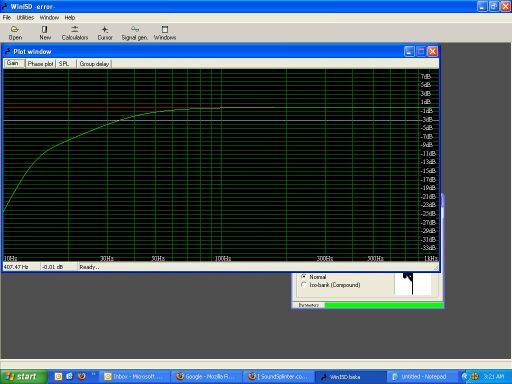Image resolution: width=512 pixels, height=384 pixels.
Task: Click Firefox icon in quick launch
Action: click(81, 376)
